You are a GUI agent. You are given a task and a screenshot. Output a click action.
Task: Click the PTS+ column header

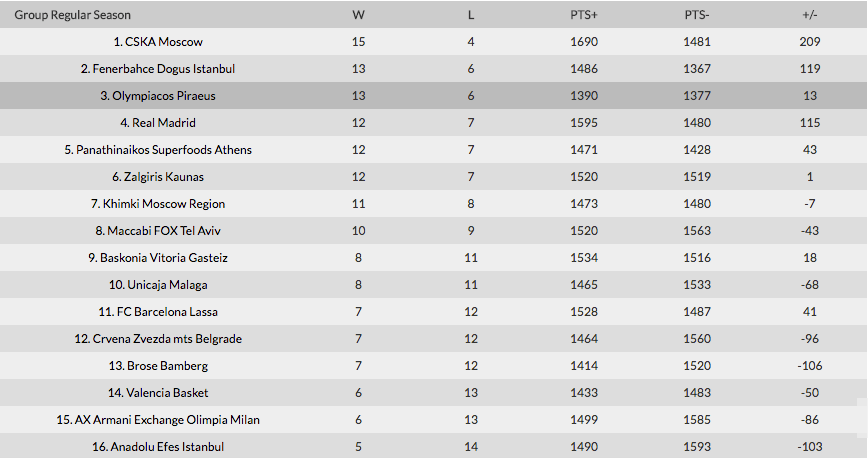pos(584,15)
